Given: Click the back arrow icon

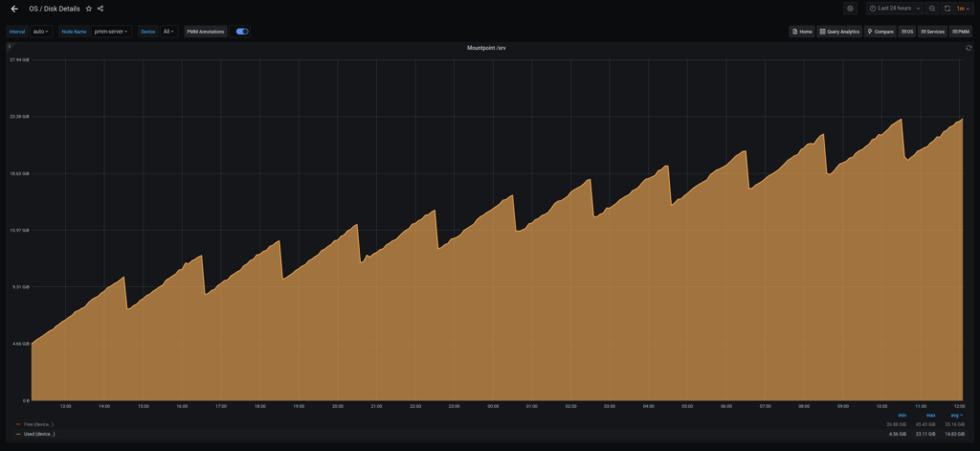Looking at the screenshot, I should point(13,9).
